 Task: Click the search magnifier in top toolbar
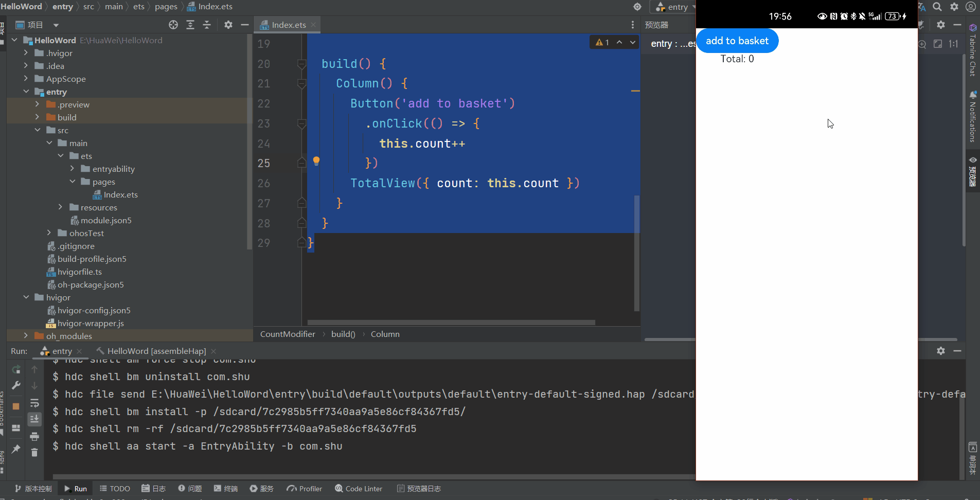point(938,7)
